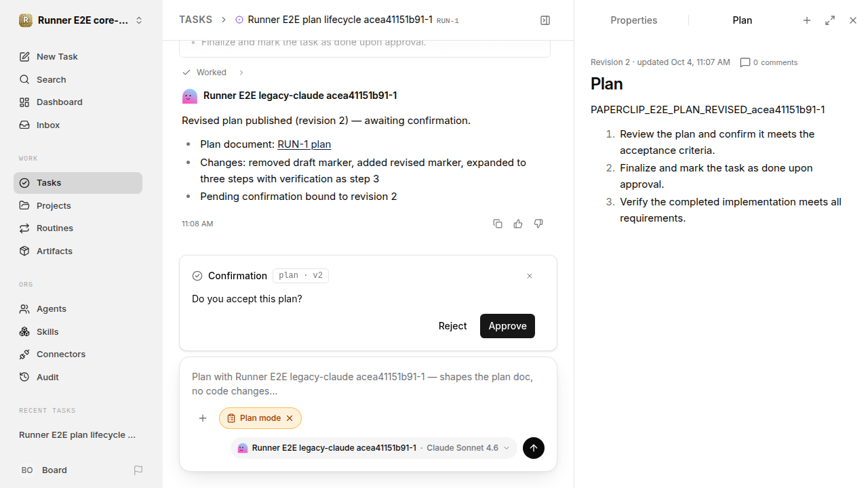Screen dimensions: 868x488
Task: Click the 11:08 AM message timestamp
Action: pyautogui.click(x=197, y=224)
